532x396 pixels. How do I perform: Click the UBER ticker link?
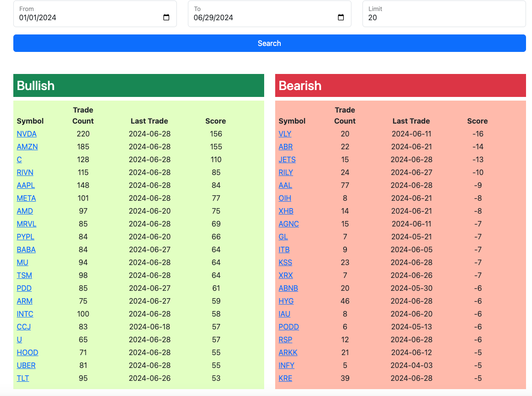point(26,366)
